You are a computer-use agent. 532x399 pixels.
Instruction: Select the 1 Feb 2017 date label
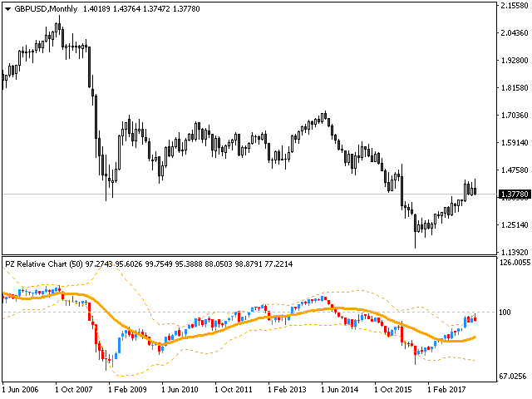(x=446, y=389)
